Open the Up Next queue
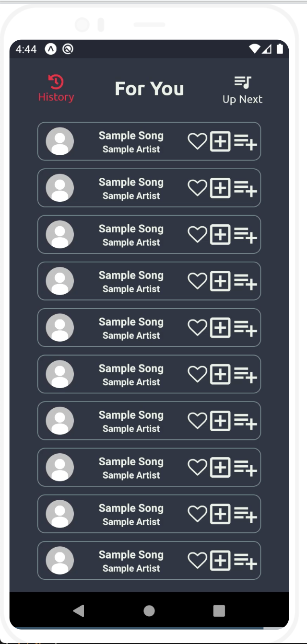 click(242, 90)
